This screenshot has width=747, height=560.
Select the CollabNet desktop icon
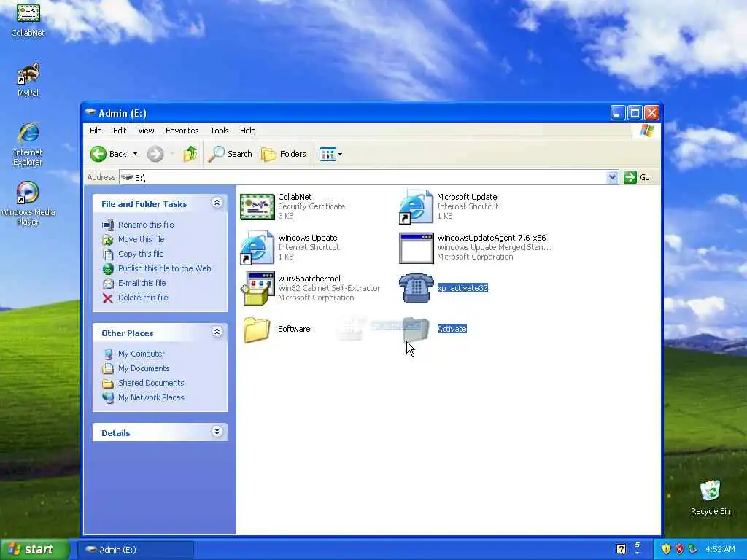tap(28, 20)
